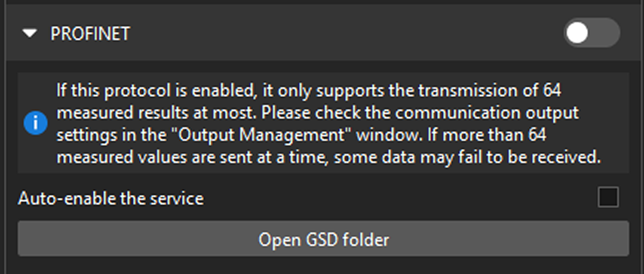644x274 pixels.
Task: Check the Auto-enable the service checkbox
Action: (x=608, y=198)
